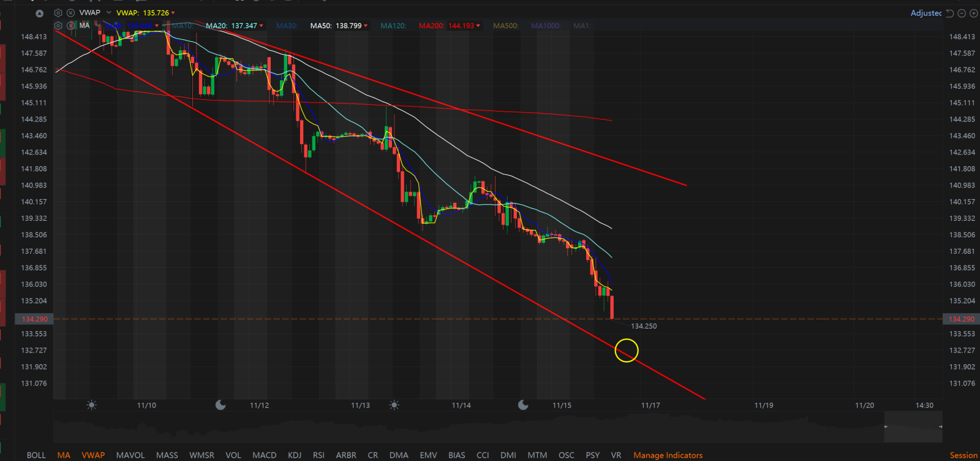Select the BIAS indicator tab
The image size is (980, 461).
tap(457, 455)
